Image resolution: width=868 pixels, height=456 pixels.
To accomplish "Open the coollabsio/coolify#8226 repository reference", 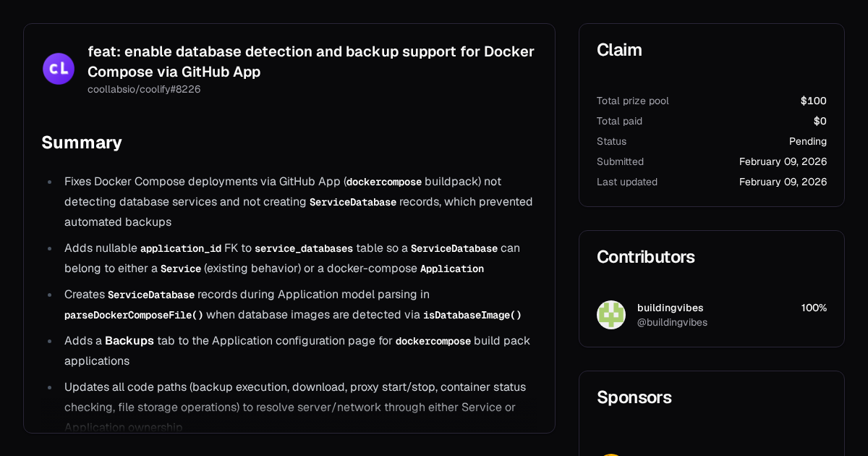I will click(144, 89).
